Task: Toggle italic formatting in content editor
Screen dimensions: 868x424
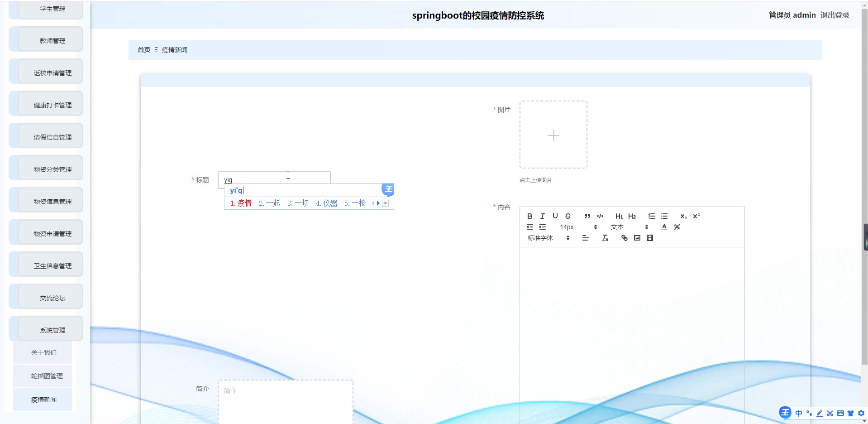Action: click(x=542, y=216)
